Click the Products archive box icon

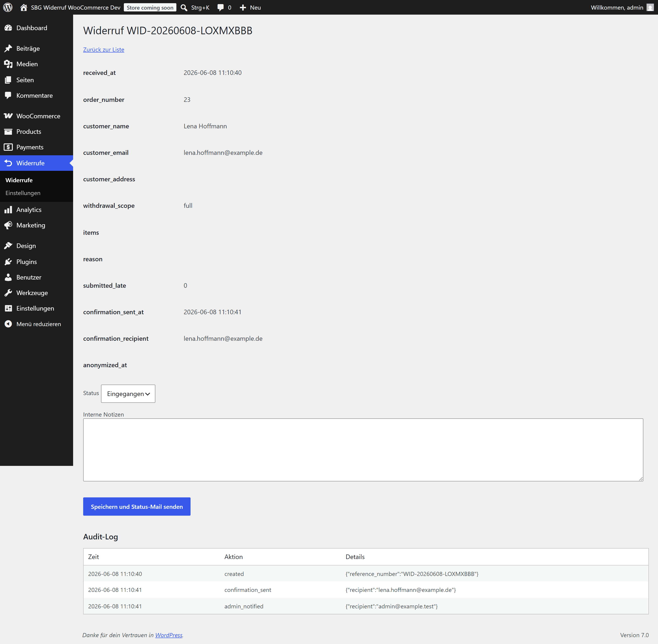coord(8,132)
